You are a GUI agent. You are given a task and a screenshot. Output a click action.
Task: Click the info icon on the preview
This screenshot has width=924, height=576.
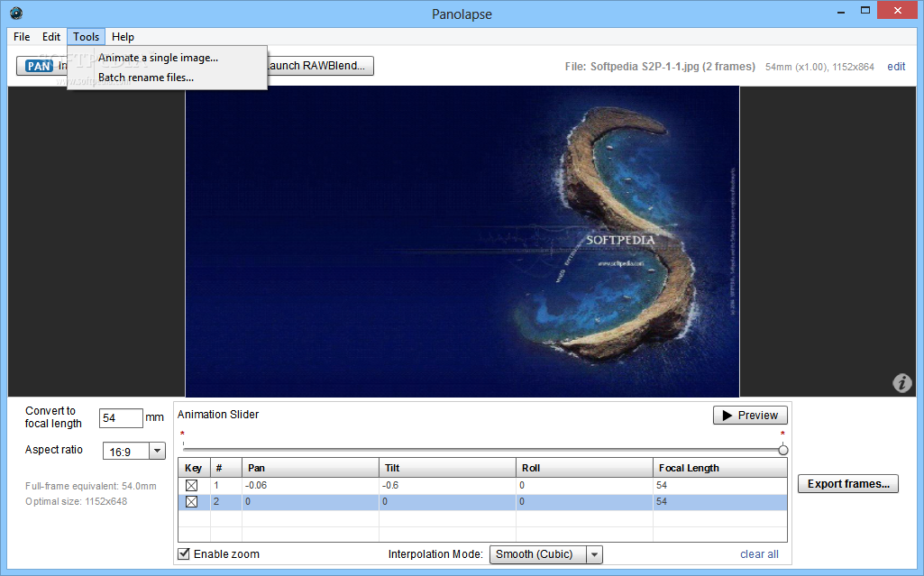[901, 383]
